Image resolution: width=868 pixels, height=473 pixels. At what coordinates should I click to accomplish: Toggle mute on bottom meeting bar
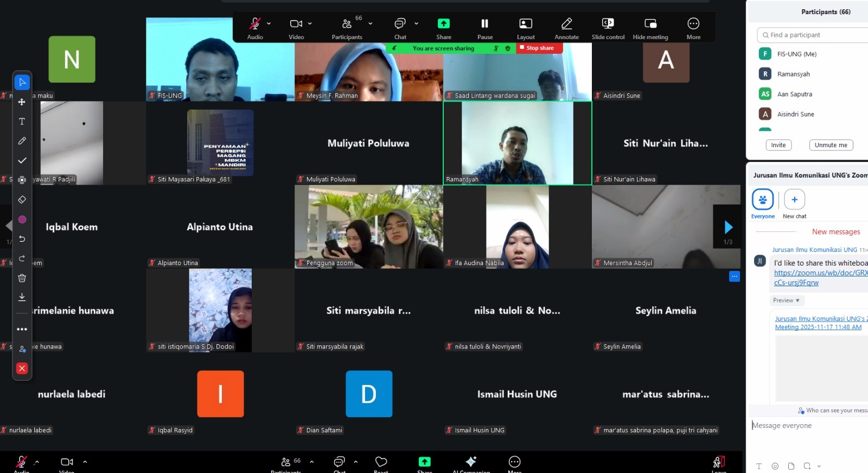(21, 463)
